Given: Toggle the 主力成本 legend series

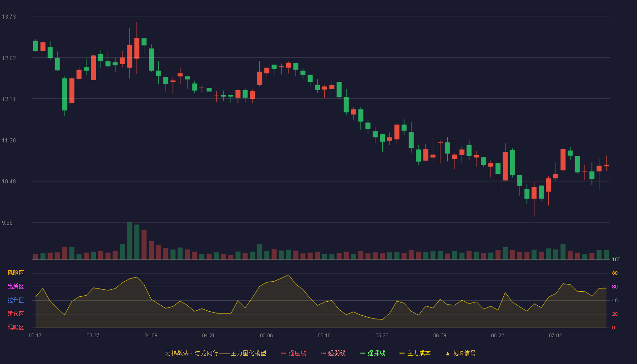Looking at the screenshot, I should click(415, 353).
